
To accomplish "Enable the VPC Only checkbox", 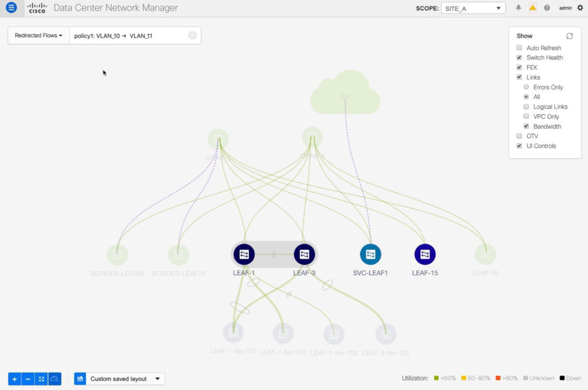I will [x=526, y=116].
